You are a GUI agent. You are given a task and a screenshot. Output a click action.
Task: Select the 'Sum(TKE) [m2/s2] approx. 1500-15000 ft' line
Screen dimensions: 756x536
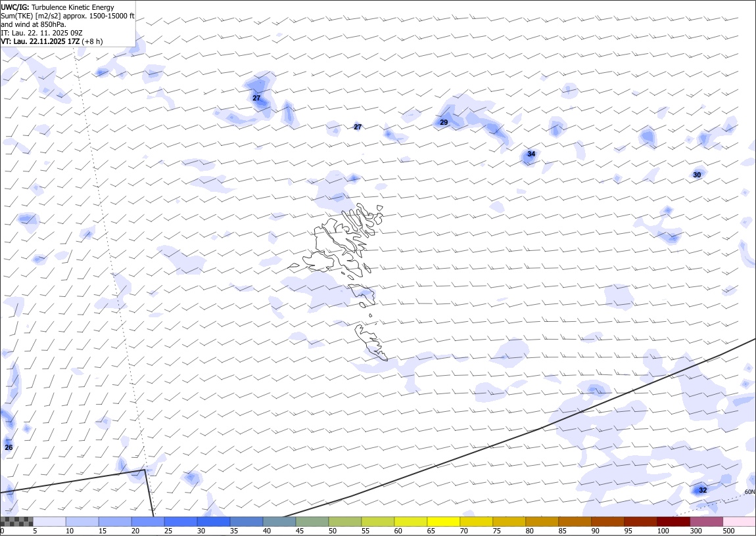click(68, 16)
